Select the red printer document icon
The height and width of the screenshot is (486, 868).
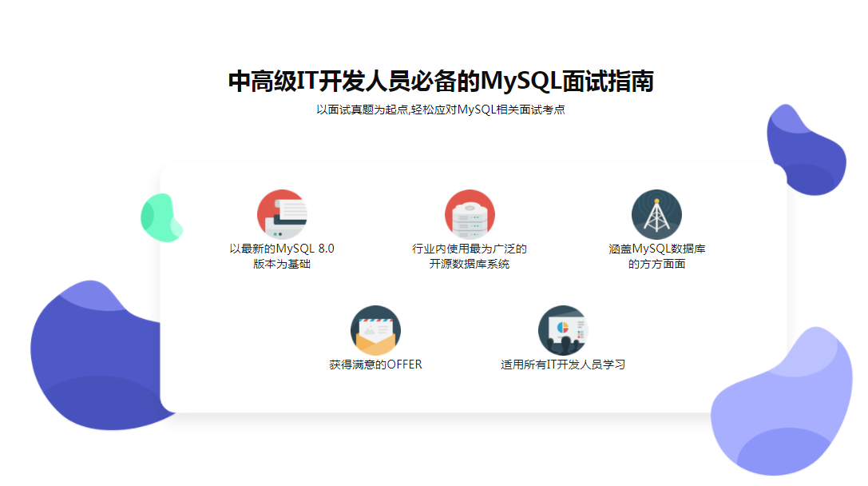281,214
